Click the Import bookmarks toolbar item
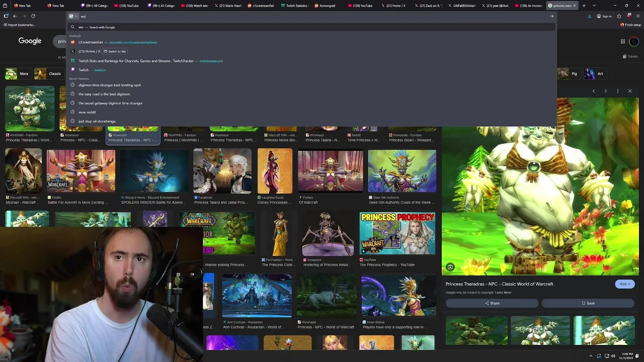This screenshot has height=362, width=644. click(19, 25)
